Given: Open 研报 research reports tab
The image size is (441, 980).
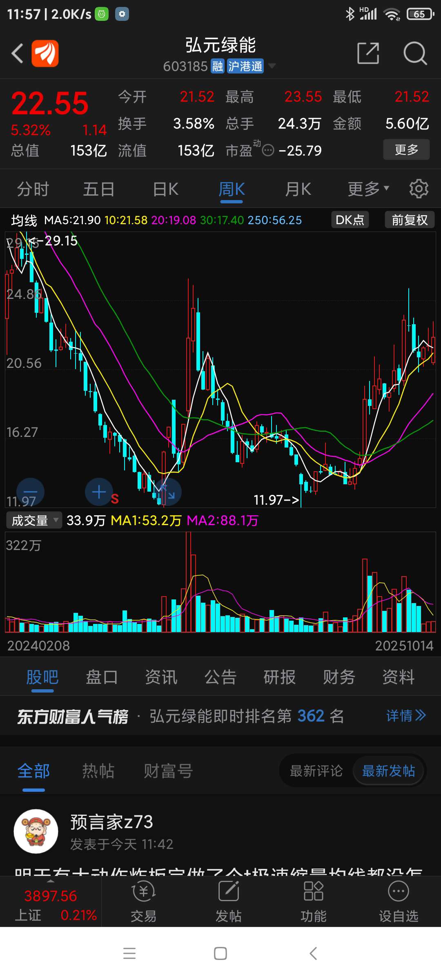Looking at the screenshot, I should pos(280,677).
